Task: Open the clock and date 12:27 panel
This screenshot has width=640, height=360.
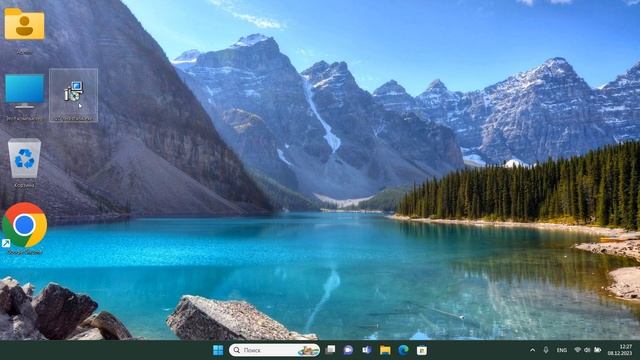Action: coord(620,350)
